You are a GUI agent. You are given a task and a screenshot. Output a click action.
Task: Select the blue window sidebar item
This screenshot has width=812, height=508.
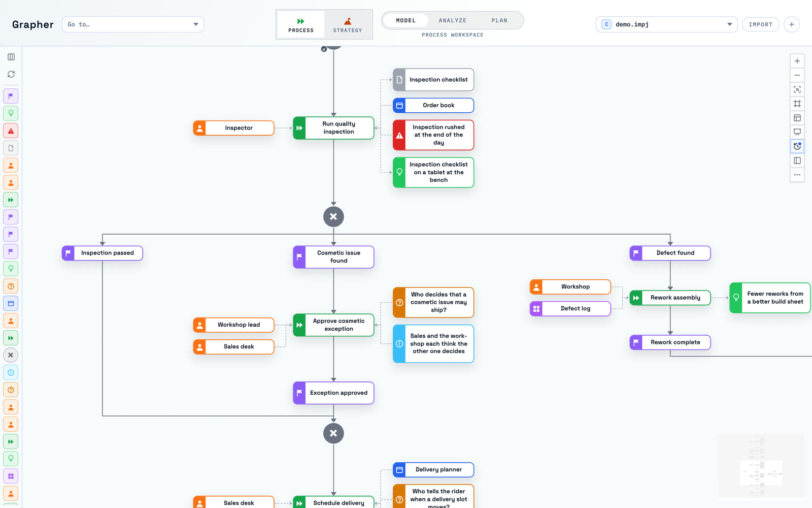coord(11,303)
